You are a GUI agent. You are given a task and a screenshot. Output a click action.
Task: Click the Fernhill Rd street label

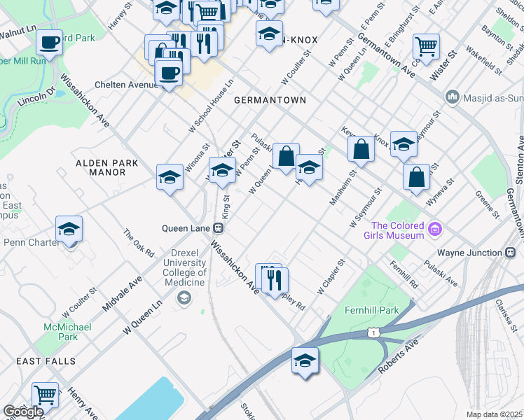(404, 275)
